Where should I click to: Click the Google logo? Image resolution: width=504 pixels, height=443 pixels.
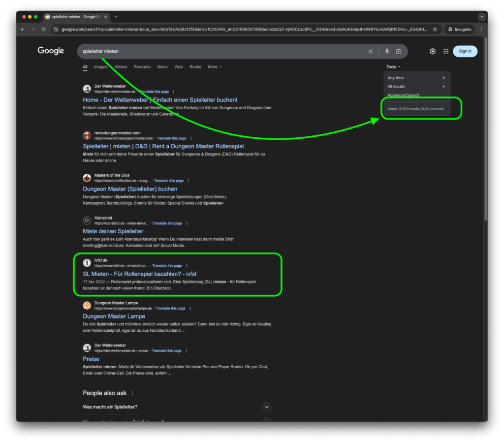pos(51,51)
